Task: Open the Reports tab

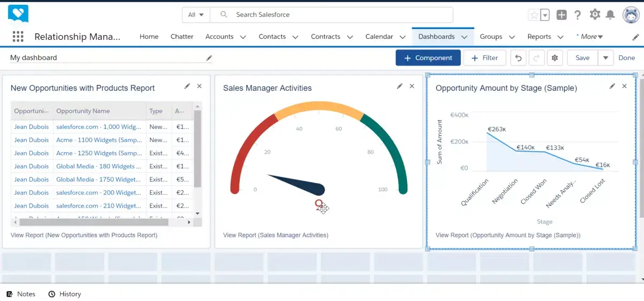Action: click(x=539, y=37)
